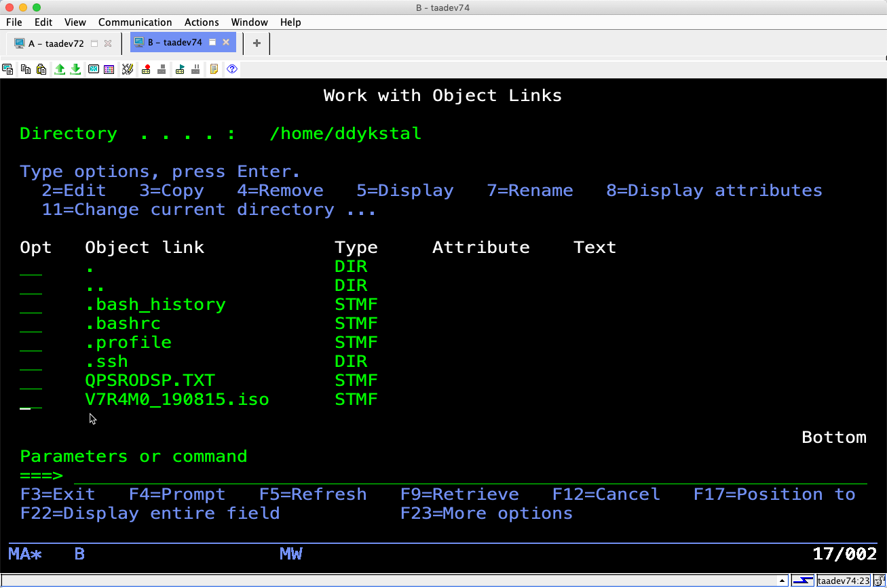Open the Edit menu
The width and height of the screenshot is (887, 588).
click(43, 22)
